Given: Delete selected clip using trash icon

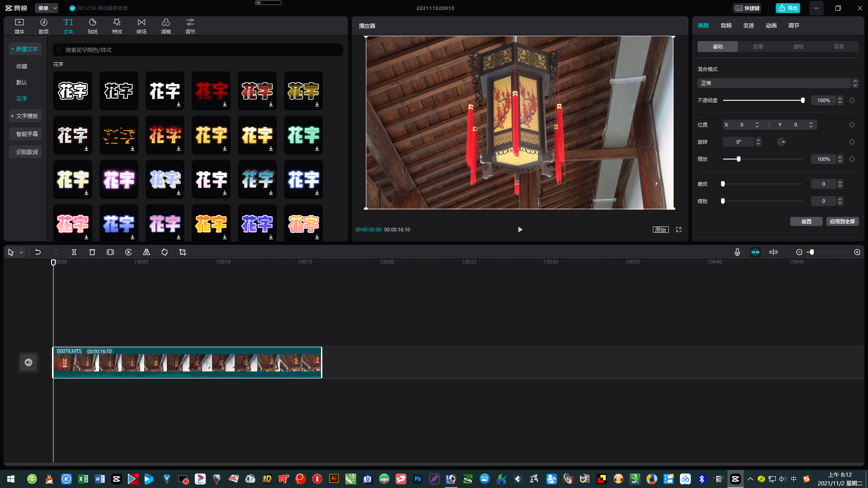Looking at the screenshot, I should point(92,252).
